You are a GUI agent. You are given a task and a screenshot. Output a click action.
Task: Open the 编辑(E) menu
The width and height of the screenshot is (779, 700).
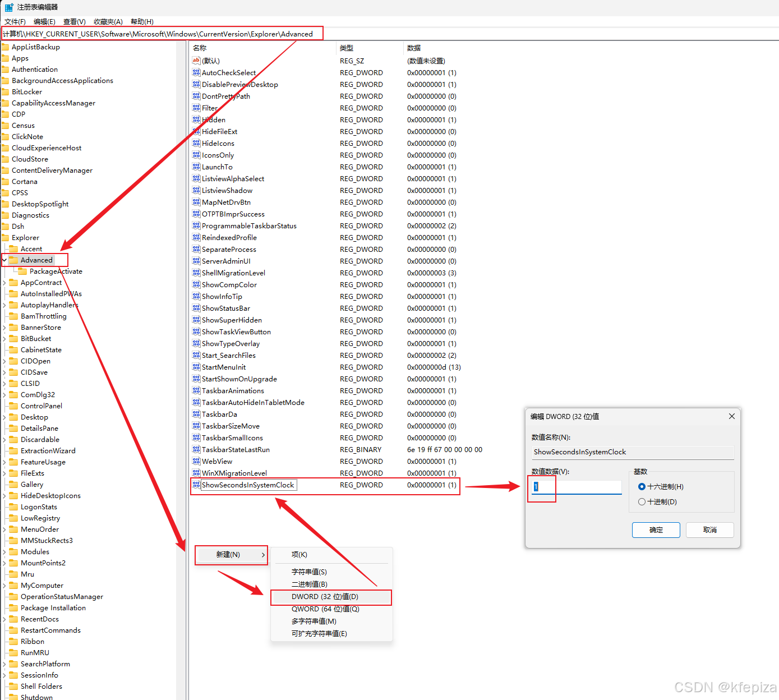point(44,22)
